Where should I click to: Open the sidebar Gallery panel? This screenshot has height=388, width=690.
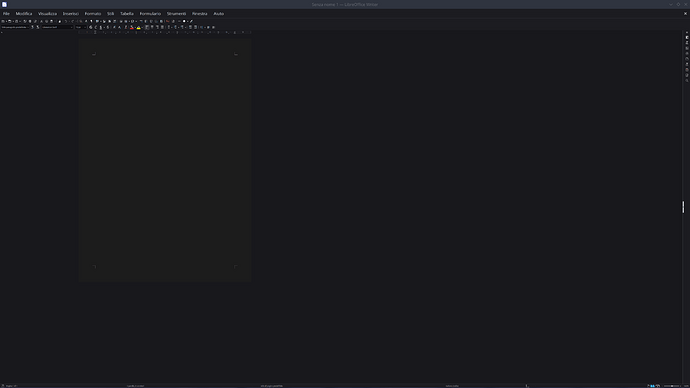click(687, 53)
